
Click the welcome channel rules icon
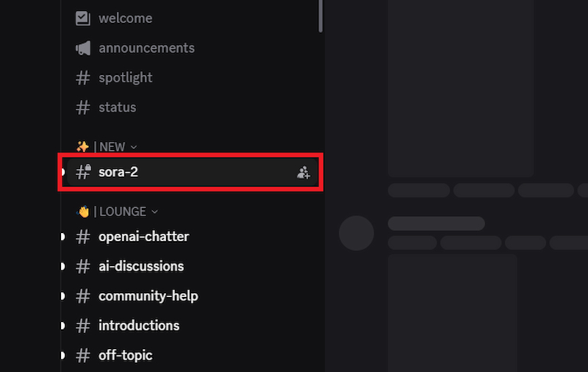coord(83,18)
